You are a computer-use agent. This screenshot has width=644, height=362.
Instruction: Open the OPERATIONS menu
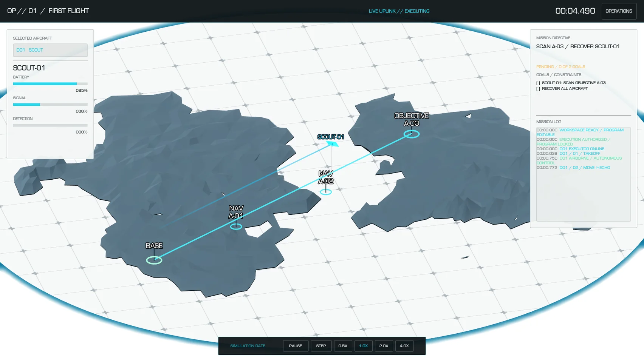click(619, 11)
